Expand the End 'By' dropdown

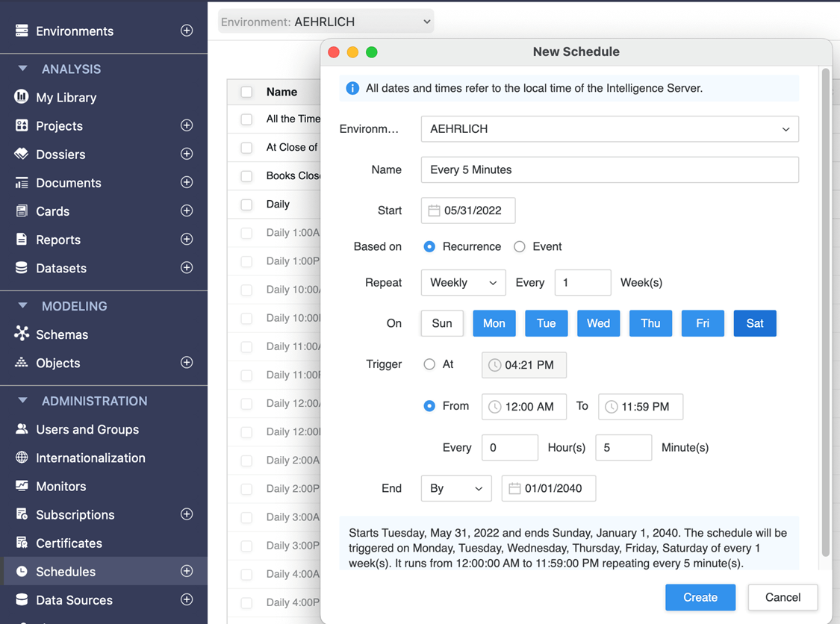(455, 489)
